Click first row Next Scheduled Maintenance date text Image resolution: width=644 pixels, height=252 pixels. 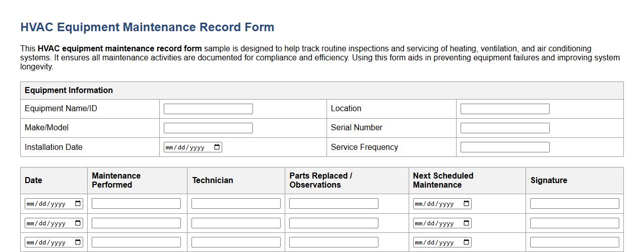(435, 204)
